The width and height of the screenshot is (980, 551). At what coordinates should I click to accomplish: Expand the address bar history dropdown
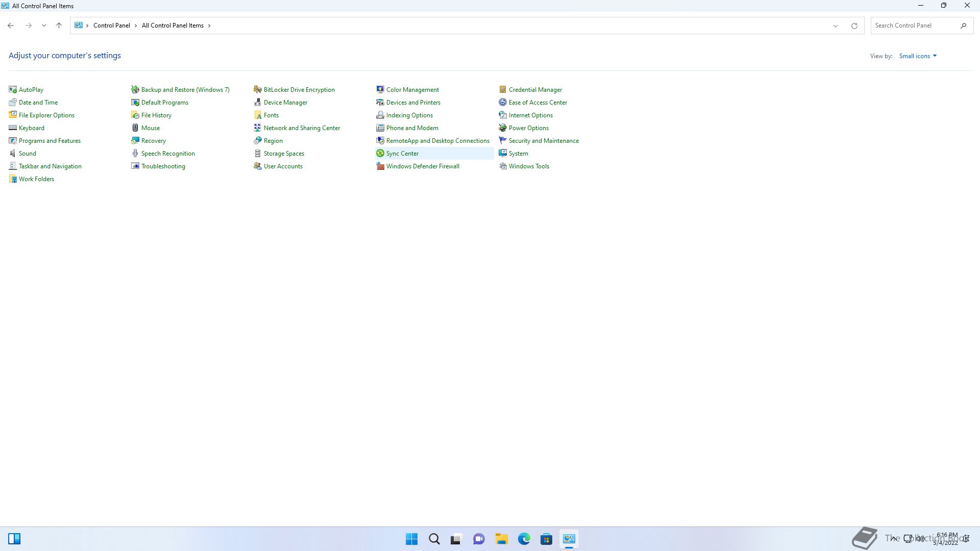pyautogui.click(x=836, y=26)
